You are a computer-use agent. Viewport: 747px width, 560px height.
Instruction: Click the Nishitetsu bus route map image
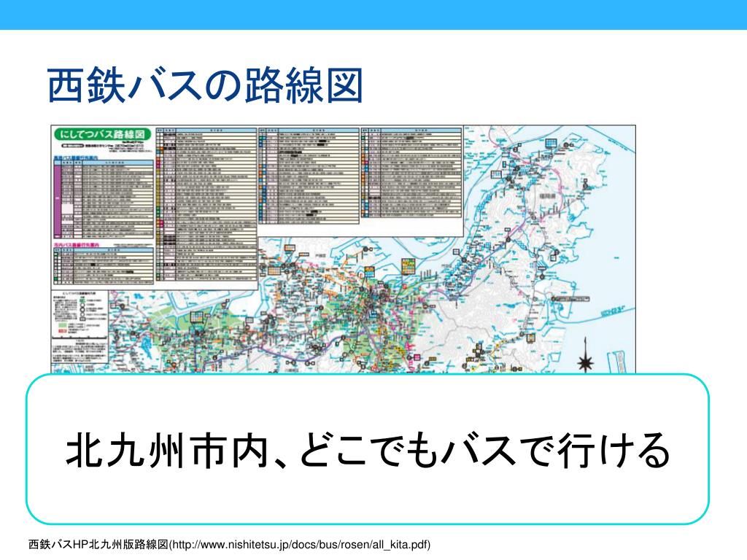coord(343,249)
